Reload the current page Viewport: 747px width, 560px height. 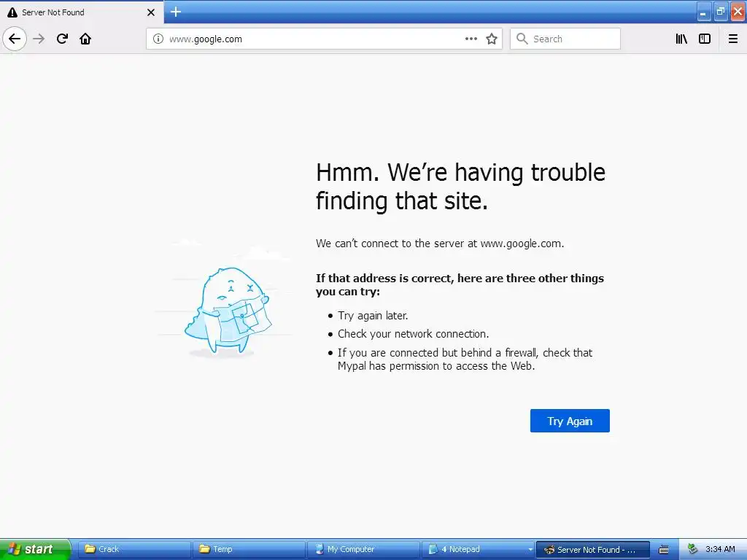(x=62, y=39)
